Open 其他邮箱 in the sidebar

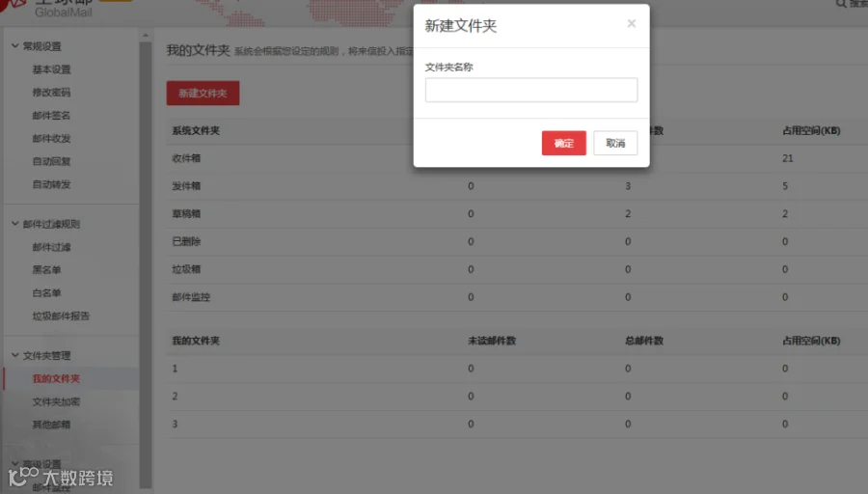[x=51, y=425]
